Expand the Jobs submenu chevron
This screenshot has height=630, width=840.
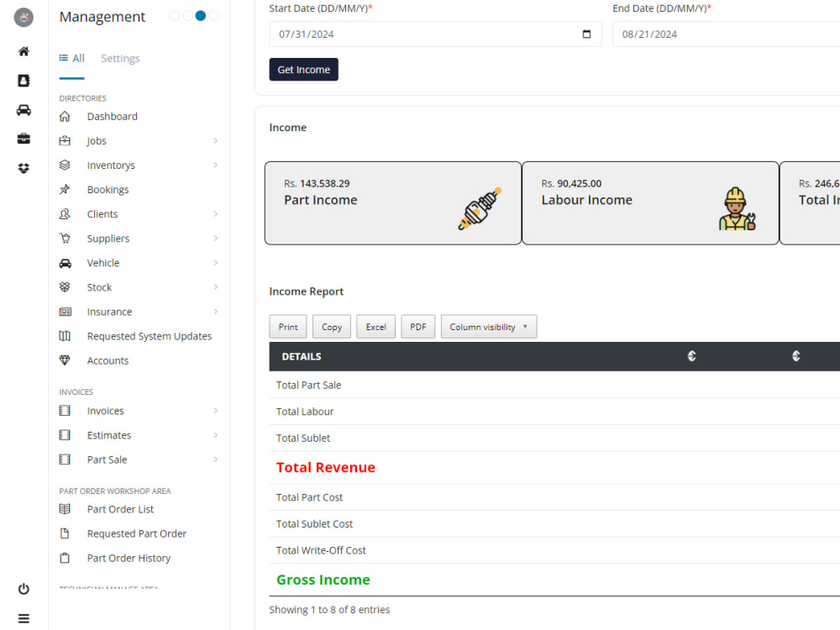(x=216, y=140)
